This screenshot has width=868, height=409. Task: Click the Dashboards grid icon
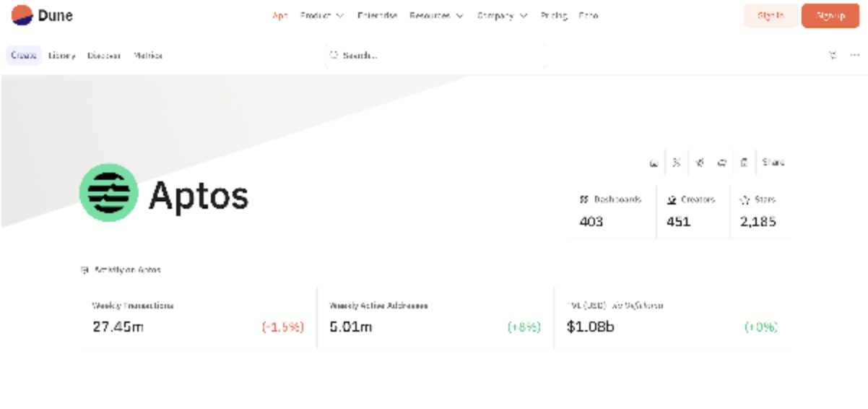584,199
